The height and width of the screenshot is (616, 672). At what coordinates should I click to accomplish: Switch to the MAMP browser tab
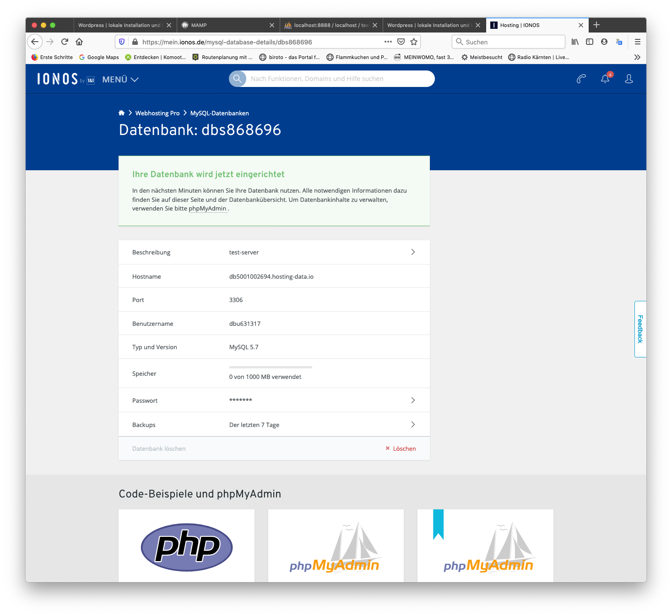click(224, 25)
